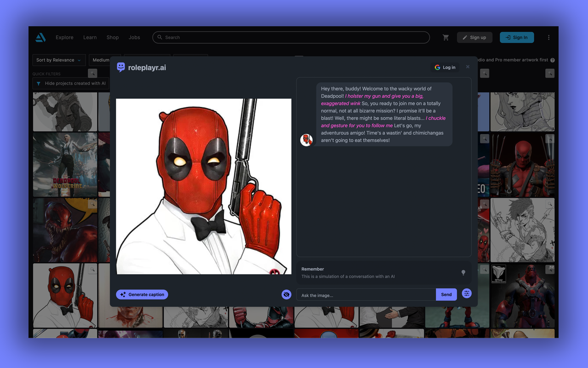Click the roleplayr.ai smiley logo icon

tap(120, 67)
